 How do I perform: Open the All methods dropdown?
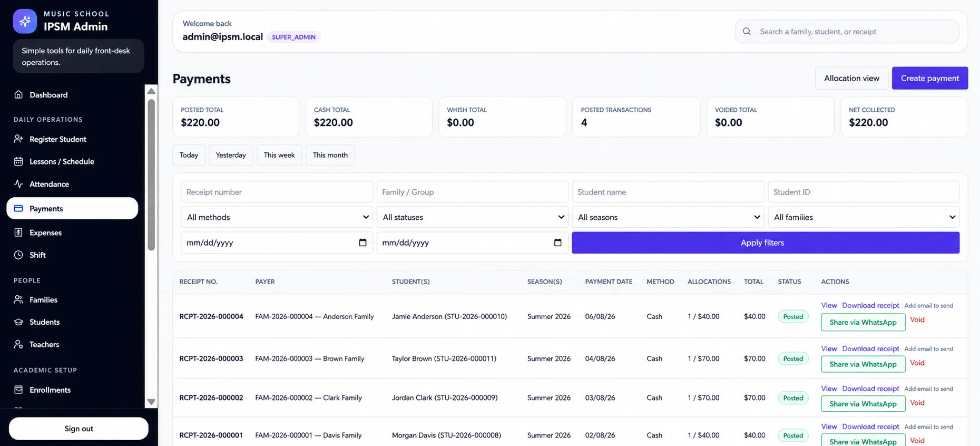pos(277,217)
